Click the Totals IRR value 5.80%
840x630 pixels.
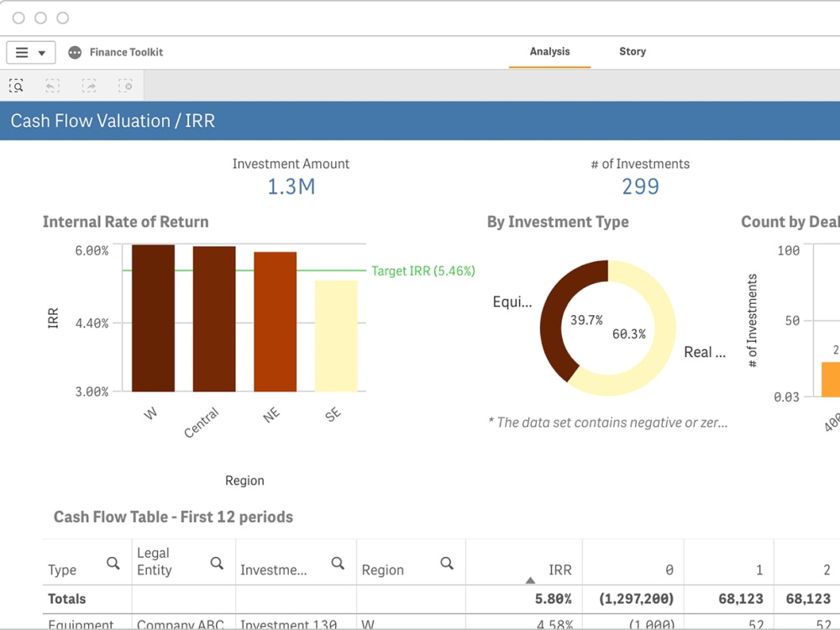tap(554, 599)
